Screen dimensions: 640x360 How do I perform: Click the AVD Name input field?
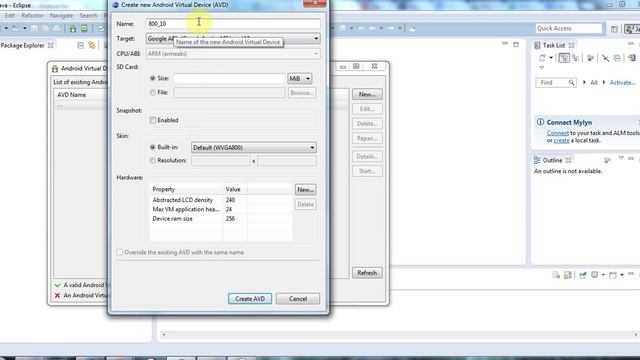pyautogui.click(x=233, y=24)
